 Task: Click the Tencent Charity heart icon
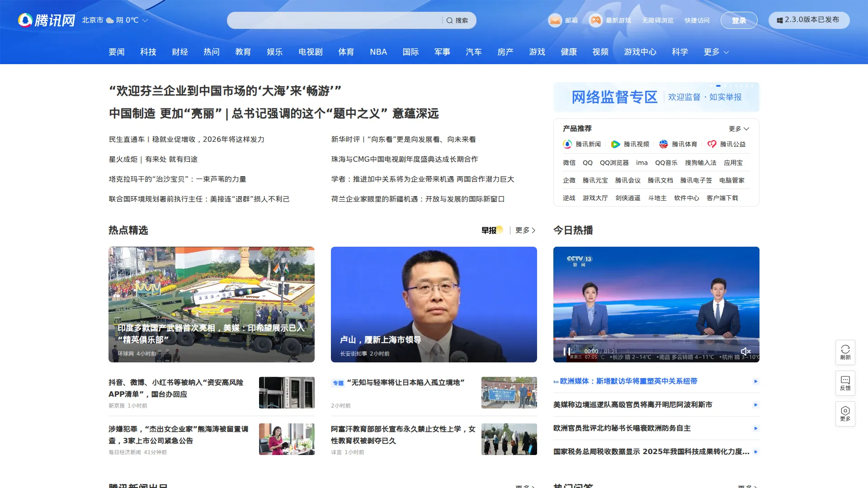coord(712,144)
